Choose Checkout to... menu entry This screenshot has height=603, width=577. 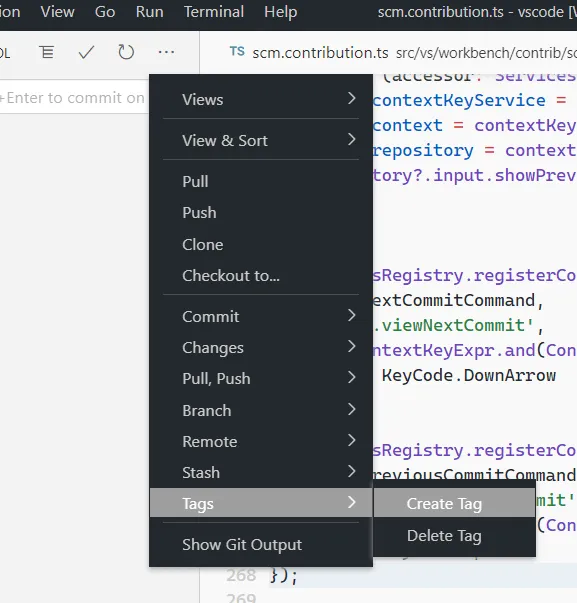(x=261, y=276)
